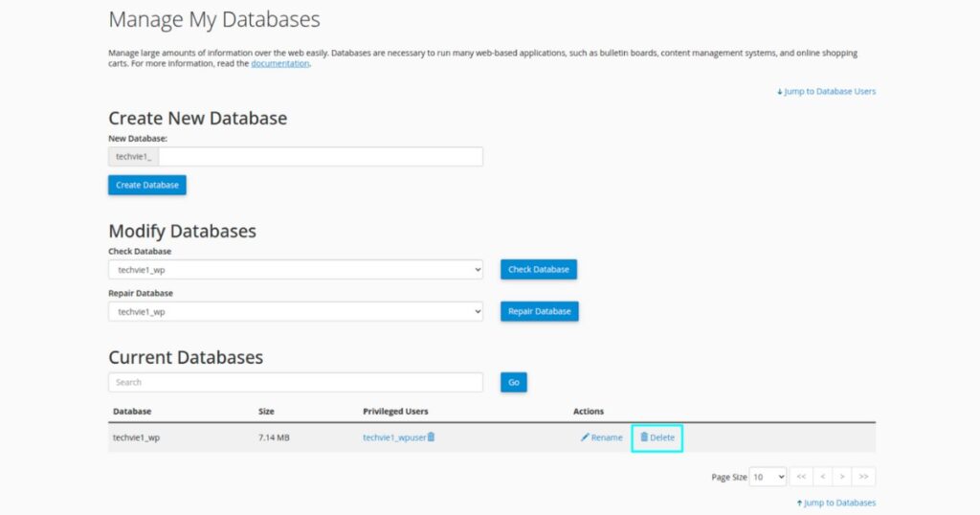Screen dimensions: 980x515
Task: Open the techvie1_wpuser privileged user link
Action: pyautogui.click(x=393, y=437)
